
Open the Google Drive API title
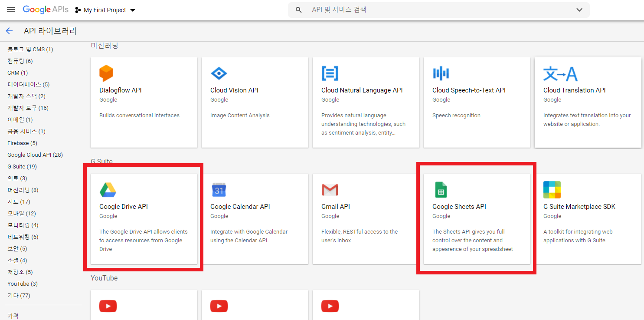[124, 207]
